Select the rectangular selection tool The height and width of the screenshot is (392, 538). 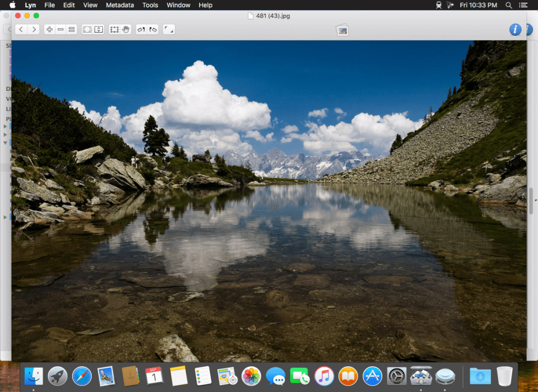(x=114, y=29)
